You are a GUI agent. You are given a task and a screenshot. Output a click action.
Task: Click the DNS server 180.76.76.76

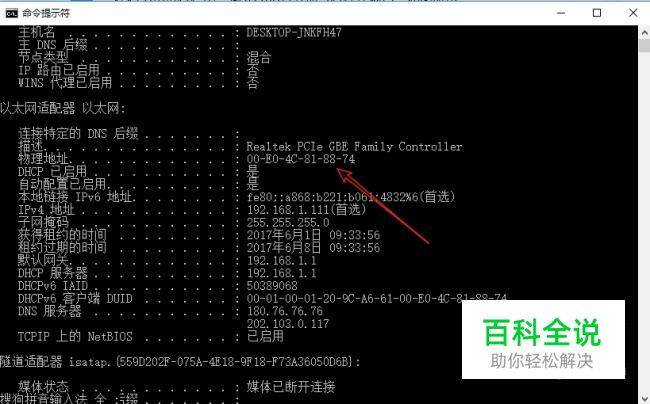click(285, 311)
